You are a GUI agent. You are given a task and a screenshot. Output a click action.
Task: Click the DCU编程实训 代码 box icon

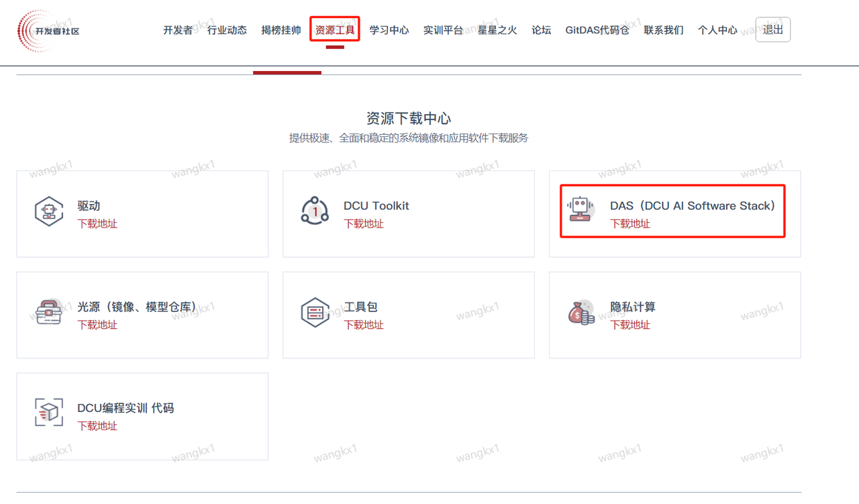point(49,413)
